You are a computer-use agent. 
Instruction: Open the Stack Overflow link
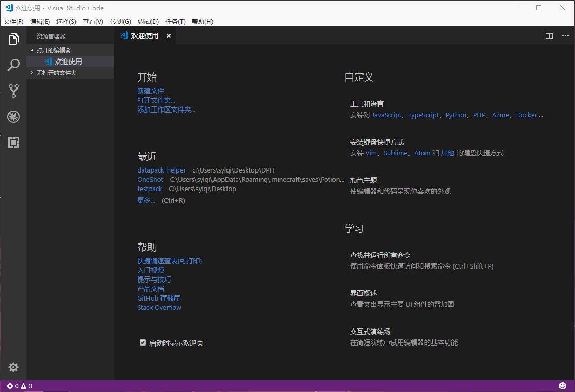point(159,307)
